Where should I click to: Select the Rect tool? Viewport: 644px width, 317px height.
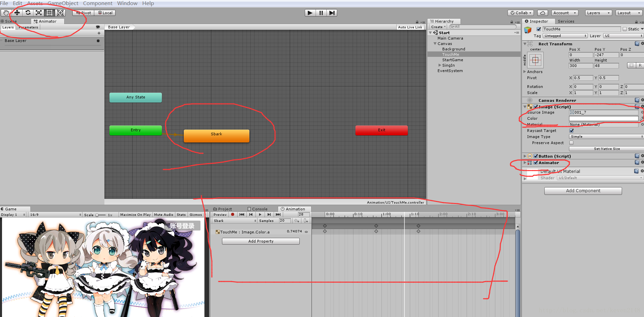coord(49,13)
